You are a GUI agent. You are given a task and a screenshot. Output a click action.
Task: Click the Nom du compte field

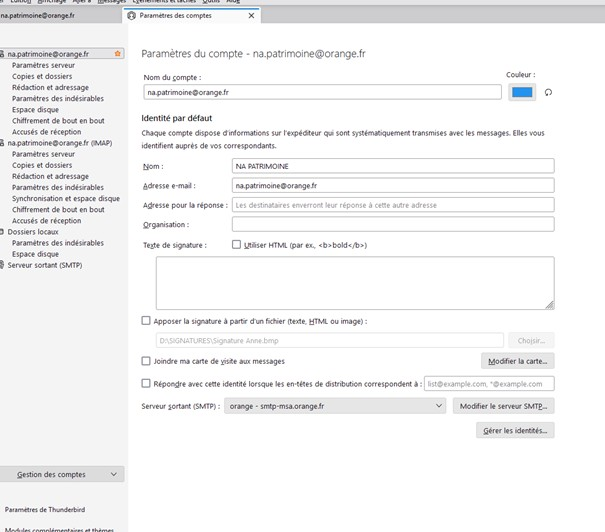point(323,92)
